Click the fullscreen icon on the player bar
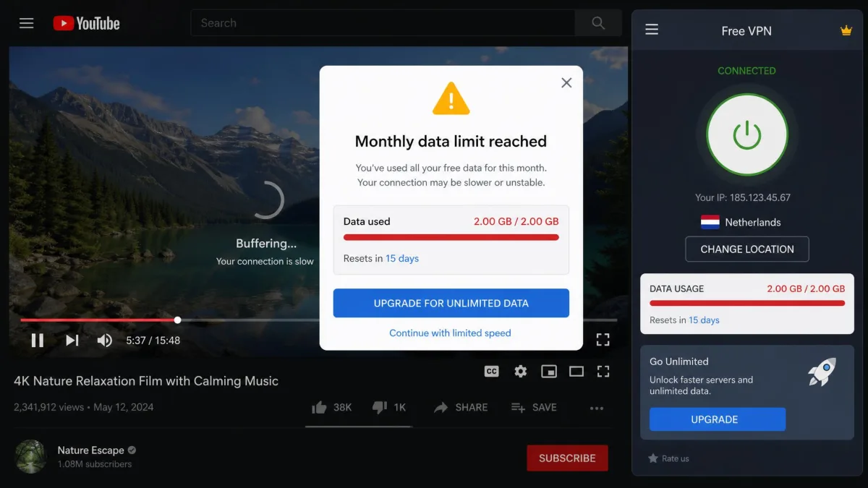 [603, 340]
